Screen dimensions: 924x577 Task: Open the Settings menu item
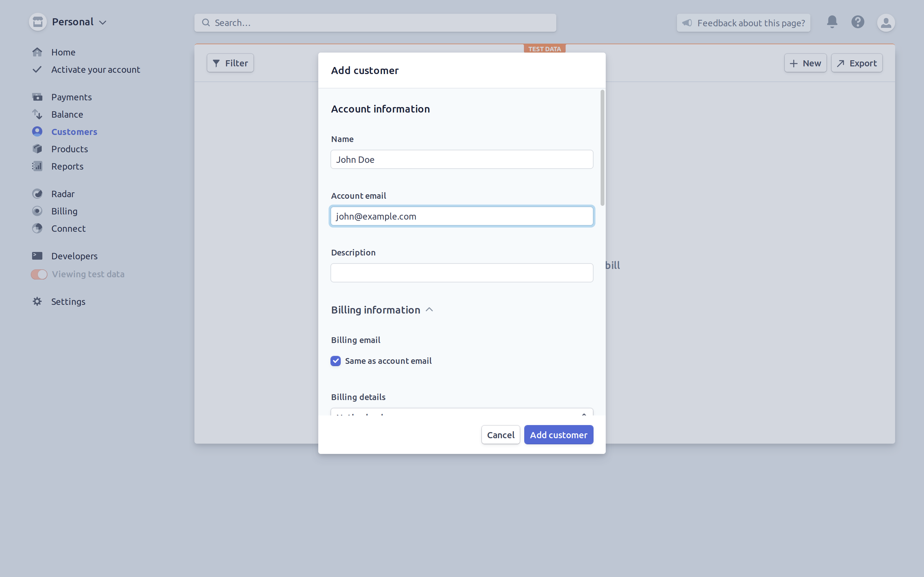[x=68, y=301]
